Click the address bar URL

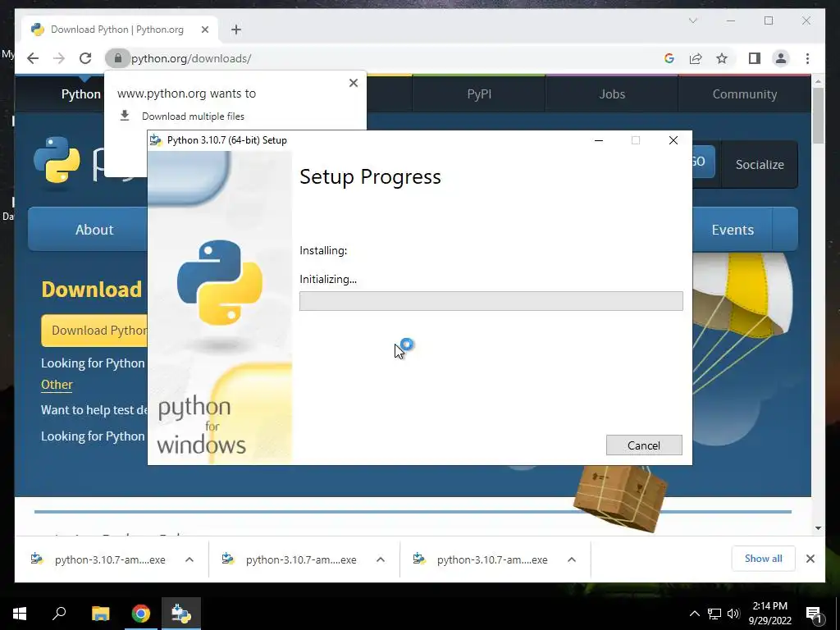[x=191, y=58]
